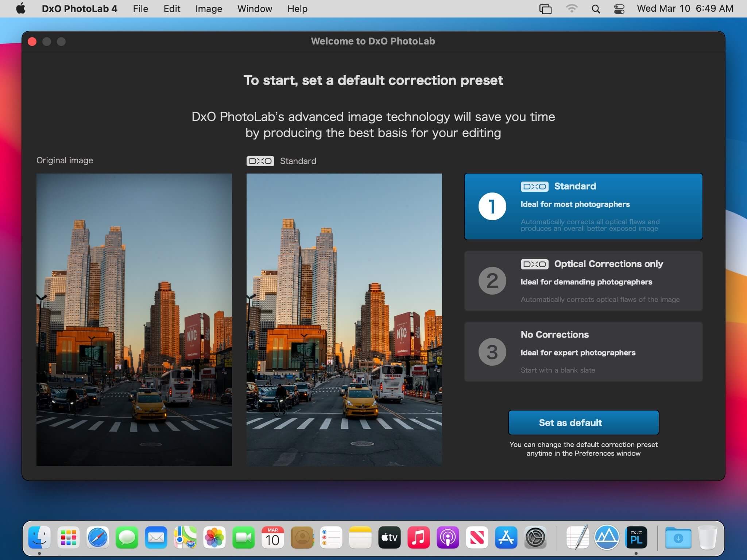Select Optical Corrections only preset

point(584,281)
